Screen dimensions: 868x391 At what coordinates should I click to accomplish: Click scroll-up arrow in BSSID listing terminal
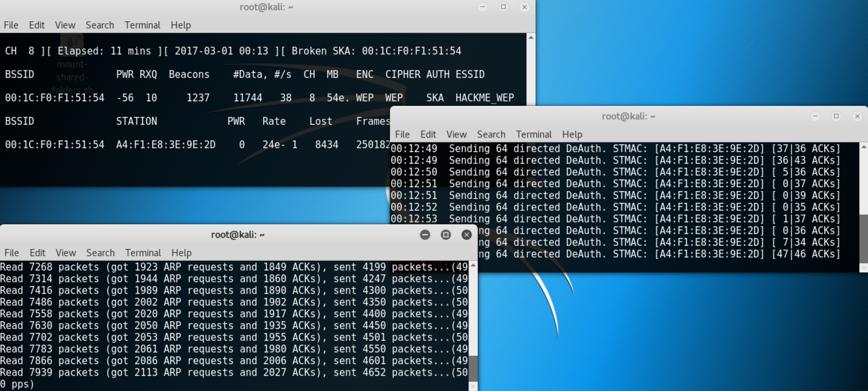[531, 38]
